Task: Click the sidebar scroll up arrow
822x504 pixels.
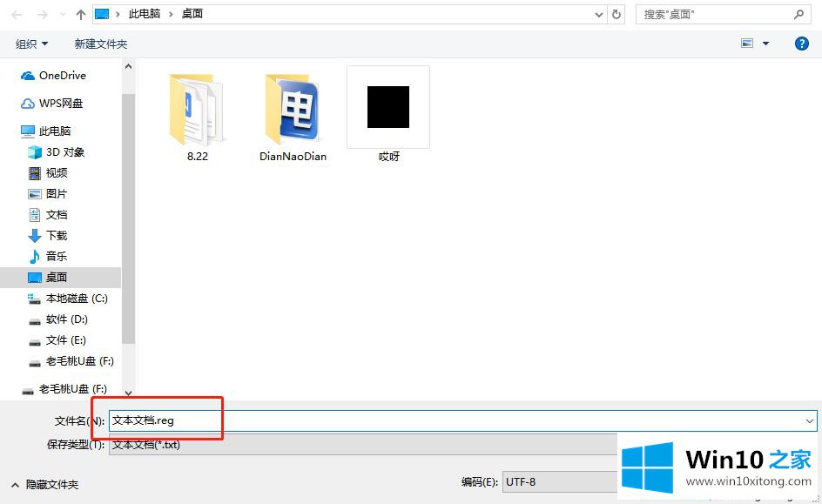Action: [129, 66]
